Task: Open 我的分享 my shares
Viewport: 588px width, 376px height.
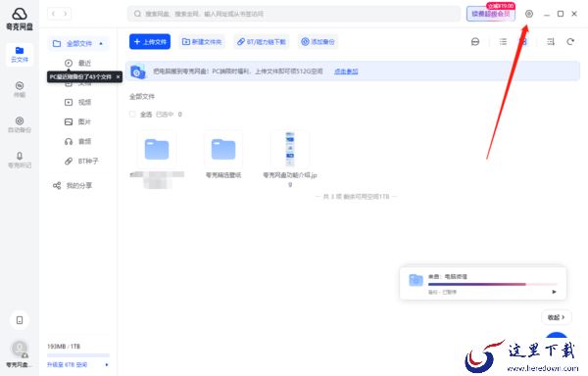Action: click(x=73, y=185)
